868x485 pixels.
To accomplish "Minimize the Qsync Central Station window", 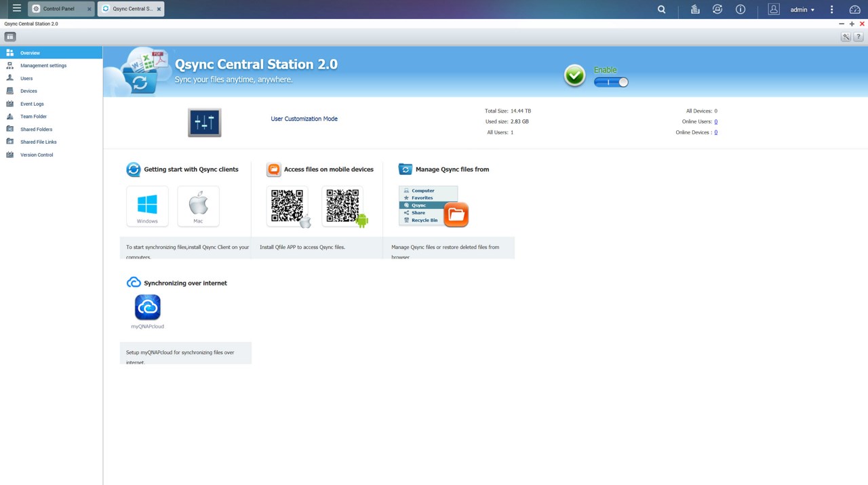I will point(842,24).
